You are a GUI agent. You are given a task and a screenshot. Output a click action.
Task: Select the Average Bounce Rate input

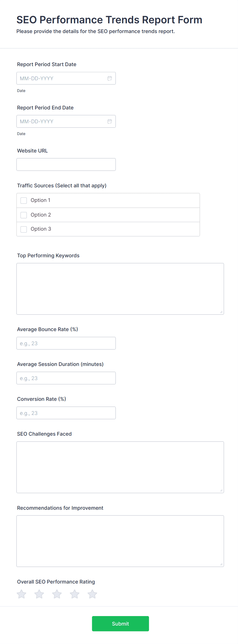pyautogui.click(x=66, y=343)
